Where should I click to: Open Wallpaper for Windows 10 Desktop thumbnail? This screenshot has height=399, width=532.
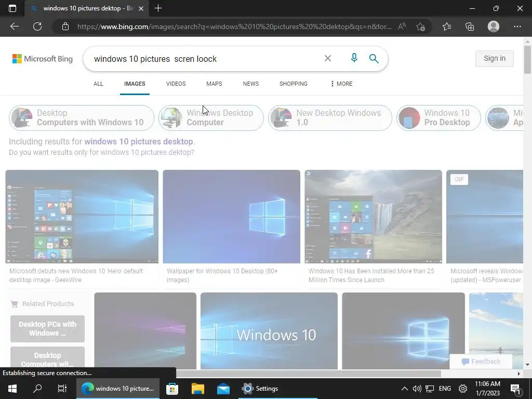pos(231,217)
